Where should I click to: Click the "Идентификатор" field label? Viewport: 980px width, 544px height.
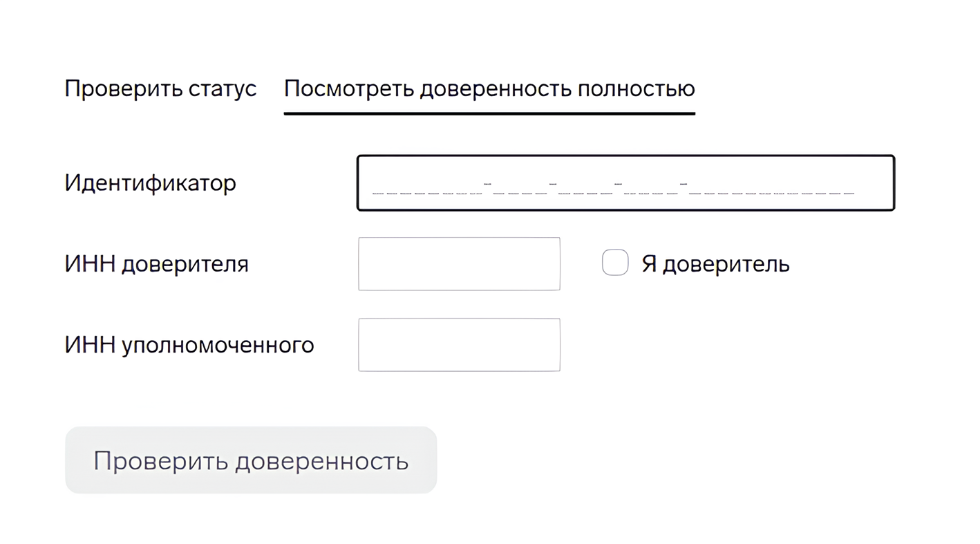150,183
